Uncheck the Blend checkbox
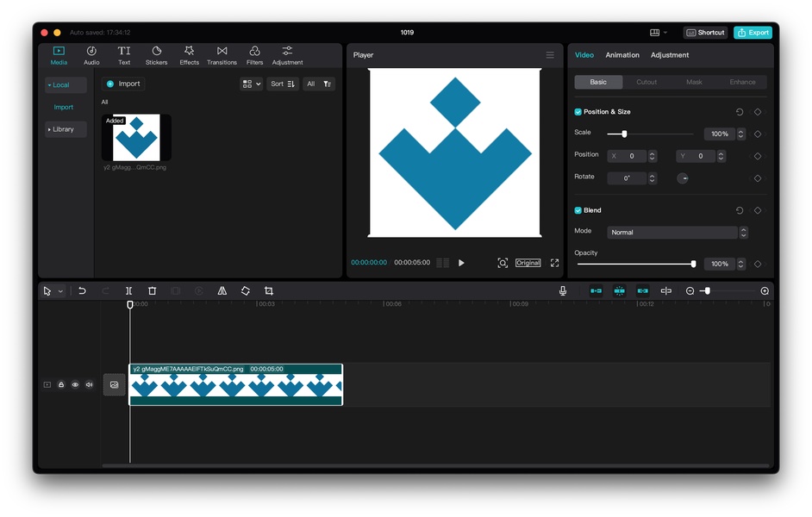The image size is (812, 517). [x=578, y=210]
